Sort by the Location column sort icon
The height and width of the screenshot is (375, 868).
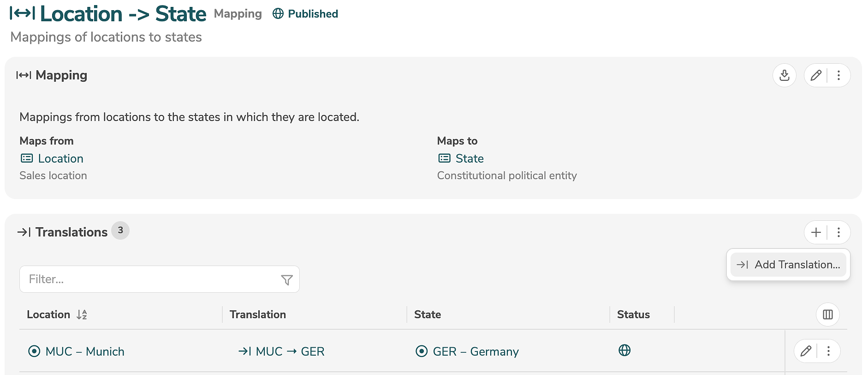[x=82, y=315]
